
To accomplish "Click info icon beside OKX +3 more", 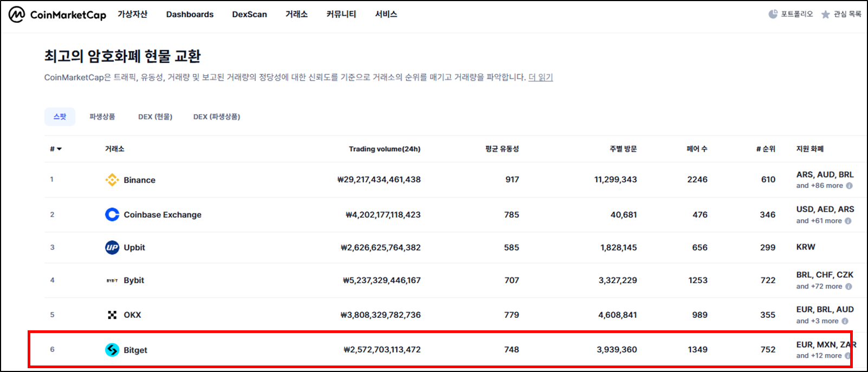I will pyautogui.click(x=845, y=321).
